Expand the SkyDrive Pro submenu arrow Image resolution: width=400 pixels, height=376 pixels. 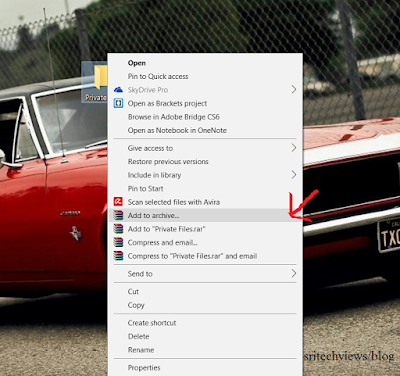(294, 89)
